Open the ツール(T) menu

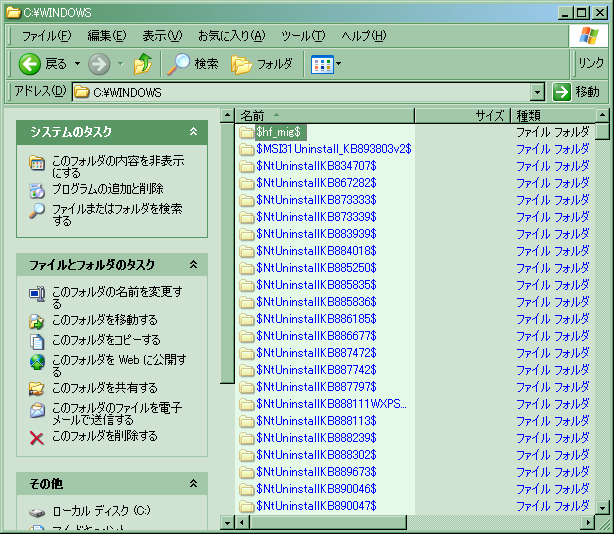303,36
